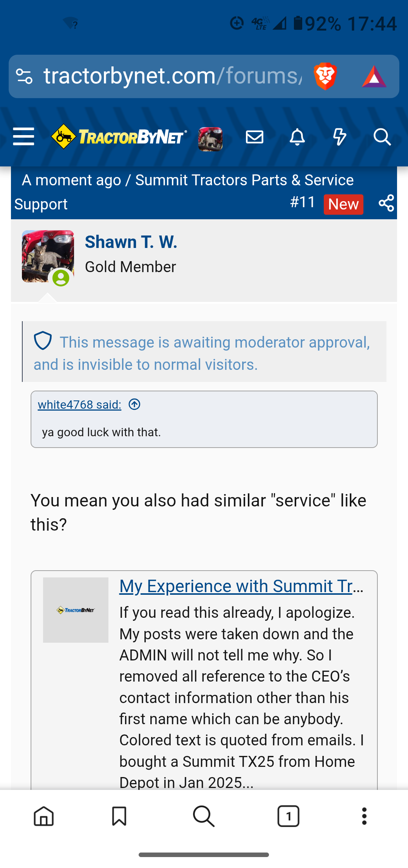Image resolution: width=408 pixels, height=868 pixels.
Task: Open the inbox envelope icon
Action: coord(254,137)
